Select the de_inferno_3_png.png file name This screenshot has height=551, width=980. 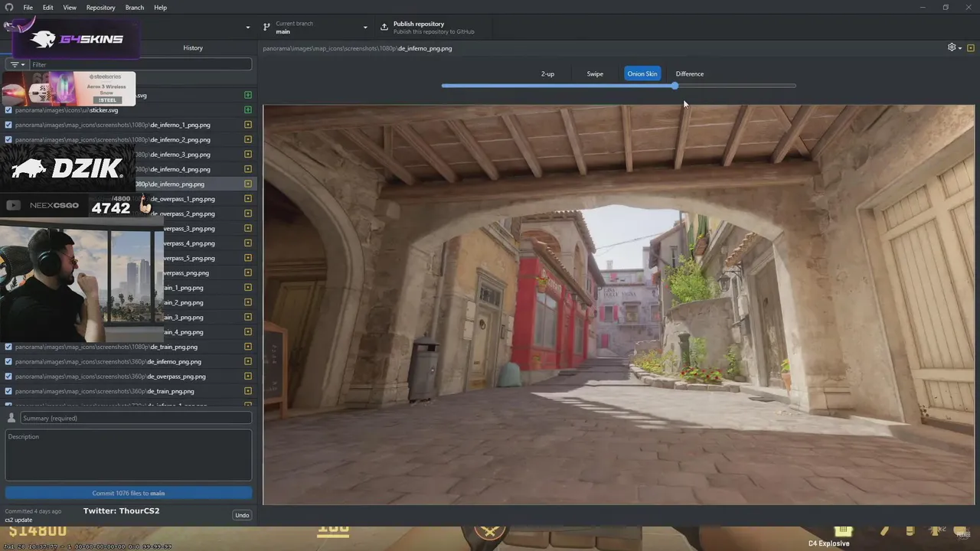(x=180, y=155)
